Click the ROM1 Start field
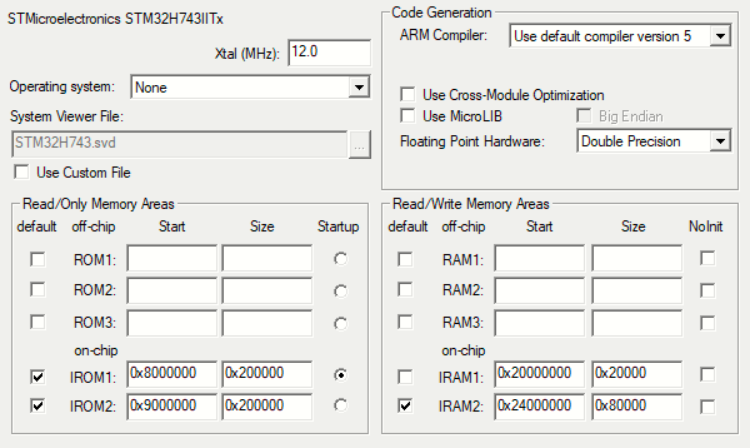This screenshot has height=448, width=750. (172, 259)
